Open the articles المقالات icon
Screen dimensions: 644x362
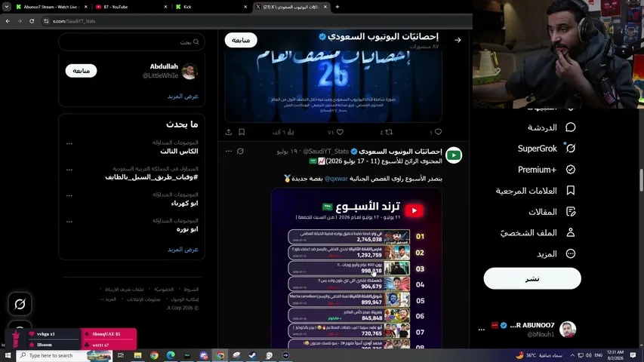click(x=571, y=212)
